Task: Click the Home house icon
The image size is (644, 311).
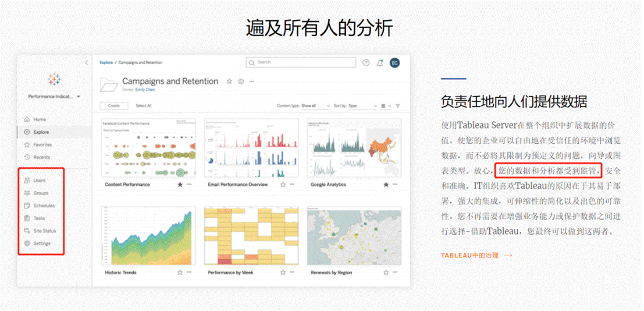Action: (27, 119)
